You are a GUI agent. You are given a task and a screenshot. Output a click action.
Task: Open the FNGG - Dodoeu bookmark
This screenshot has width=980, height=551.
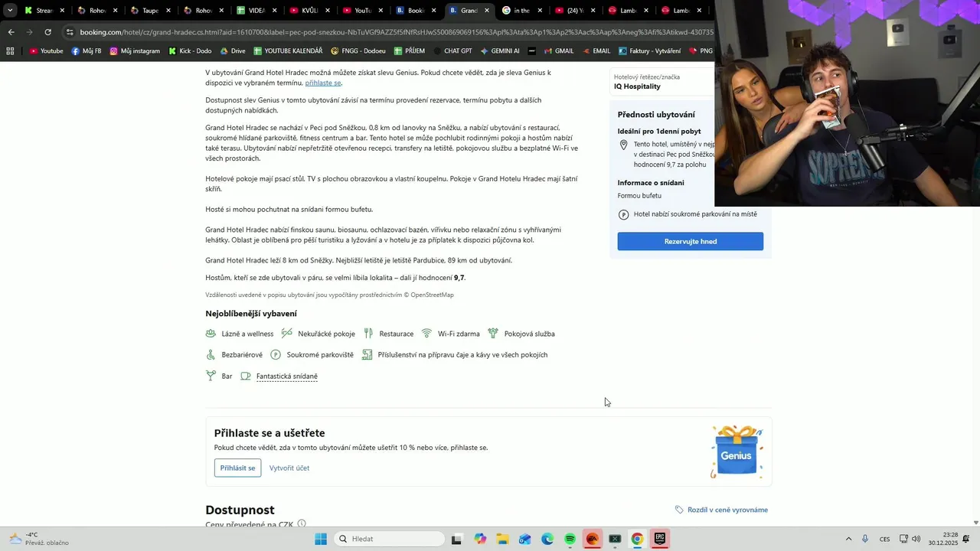358,51
